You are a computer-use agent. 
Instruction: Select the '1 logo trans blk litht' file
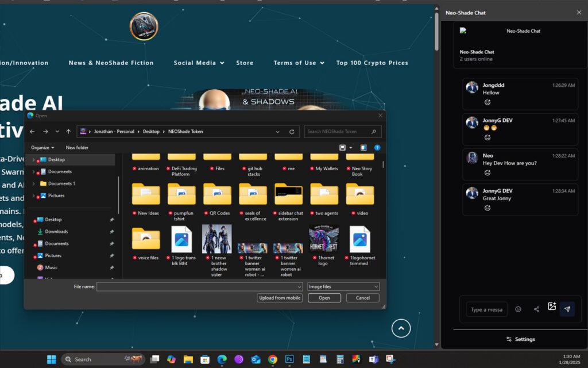181,246
